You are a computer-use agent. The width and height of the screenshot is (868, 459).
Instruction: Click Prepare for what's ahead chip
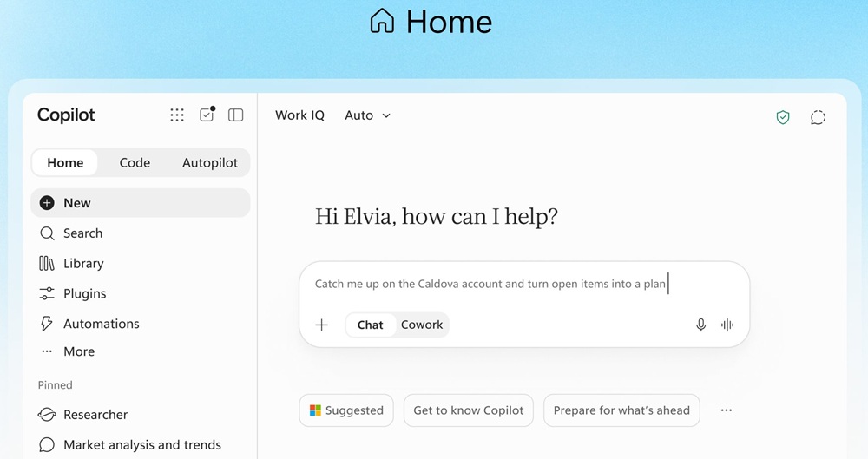pos(621,410)
